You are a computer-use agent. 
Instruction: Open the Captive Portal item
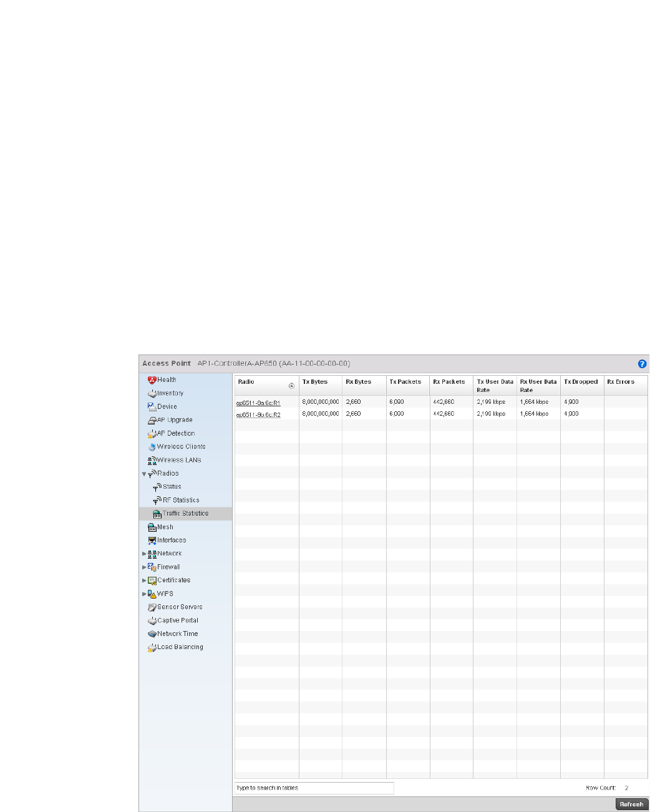[178, 621]
